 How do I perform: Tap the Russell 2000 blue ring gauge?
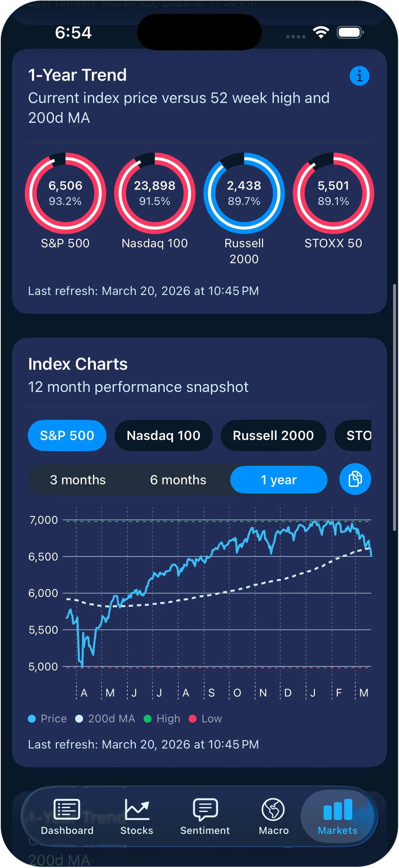pyautogui.click(x=244, y=193)
